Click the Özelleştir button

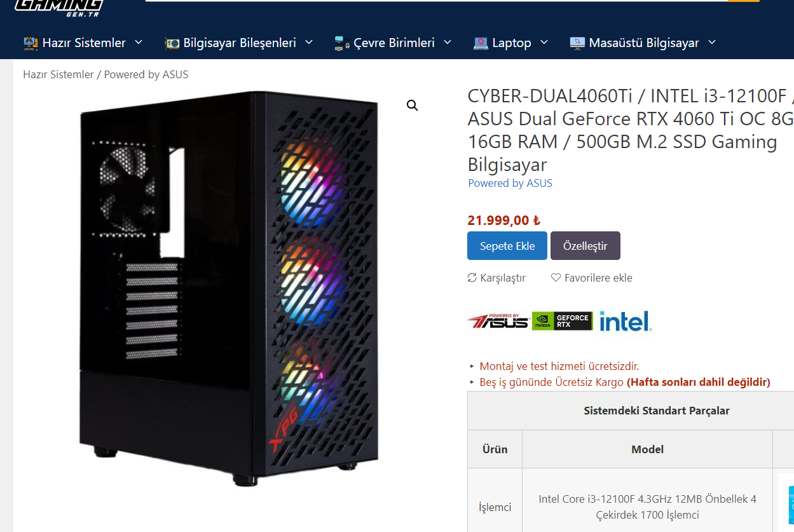point(585,246)
